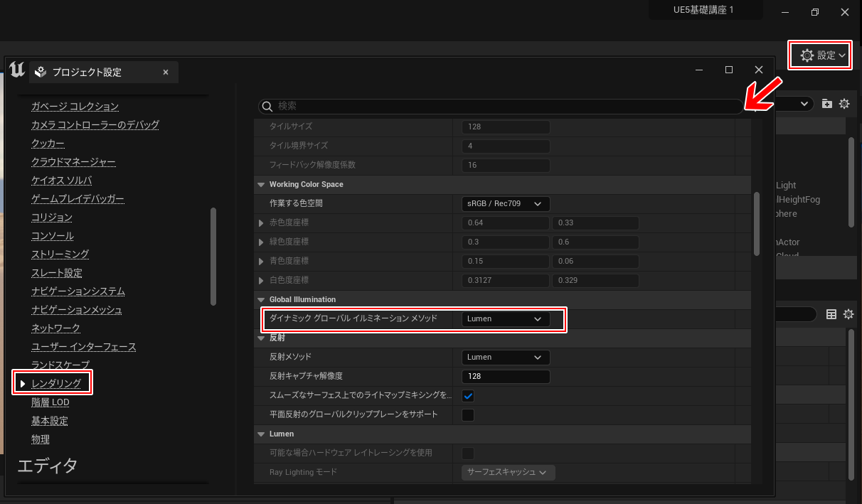Click the add folder icon in Outliner
The height and width of the screenshot is (504, 862).
[826, 104]
